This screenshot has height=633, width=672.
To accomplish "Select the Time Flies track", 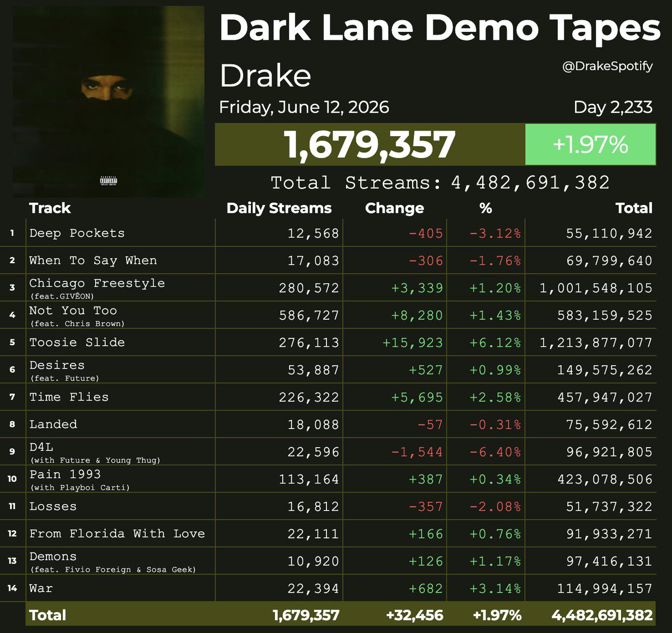I will [x=69, y=397].
